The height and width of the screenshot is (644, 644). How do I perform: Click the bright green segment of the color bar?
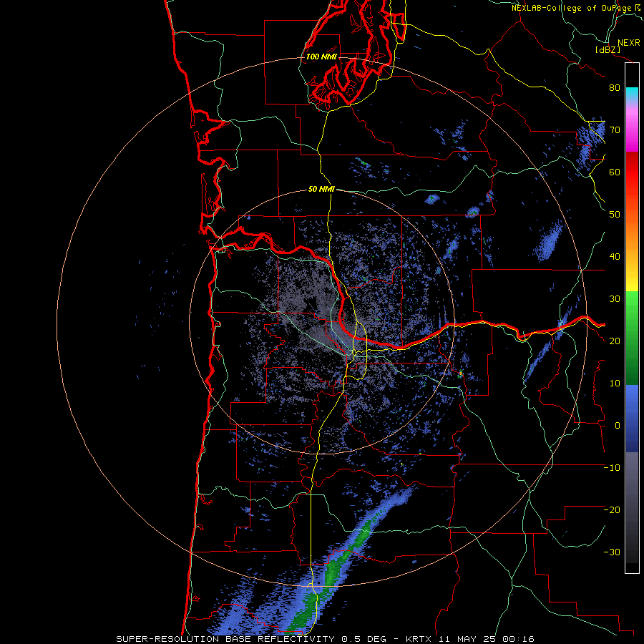pyautogui.click(x=632, y=306)
